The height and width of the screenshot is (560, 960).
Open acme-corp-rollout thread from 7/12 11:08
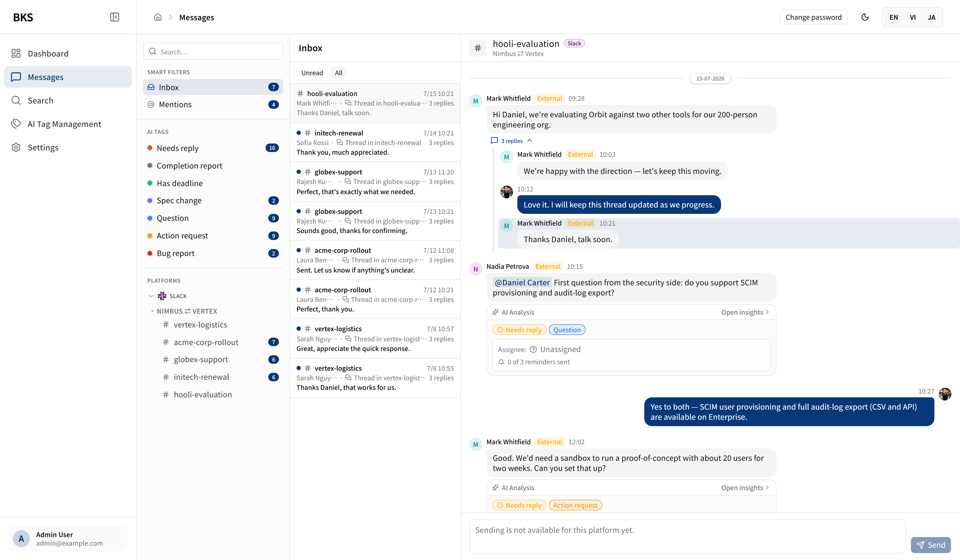point(375,260)
